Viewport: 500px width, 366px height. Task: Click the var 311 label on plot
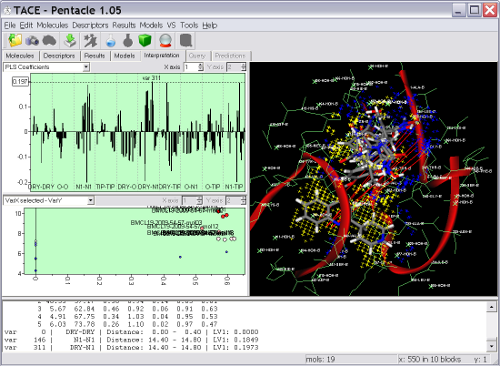152,78
